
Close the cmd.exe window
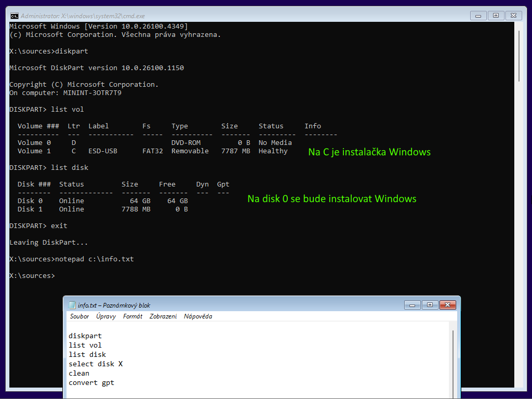point(513,16)
